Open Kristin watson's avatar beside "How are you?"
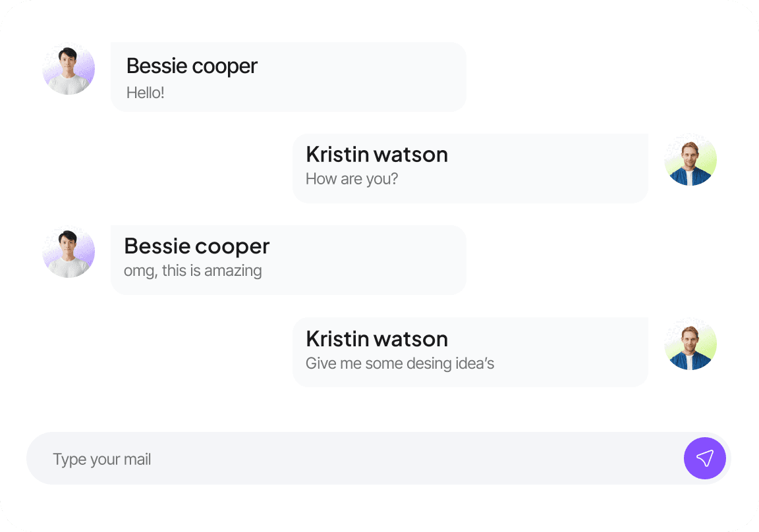This screenshot has height=532, width=759. (690, 160)
